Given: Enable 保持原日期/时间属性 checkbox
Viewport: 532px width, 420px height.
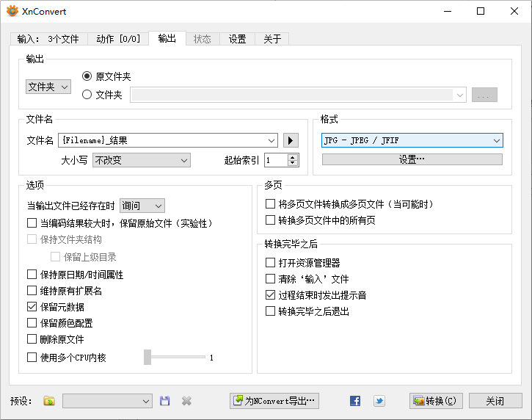Looking at the screenshot, I should (32, 275).
